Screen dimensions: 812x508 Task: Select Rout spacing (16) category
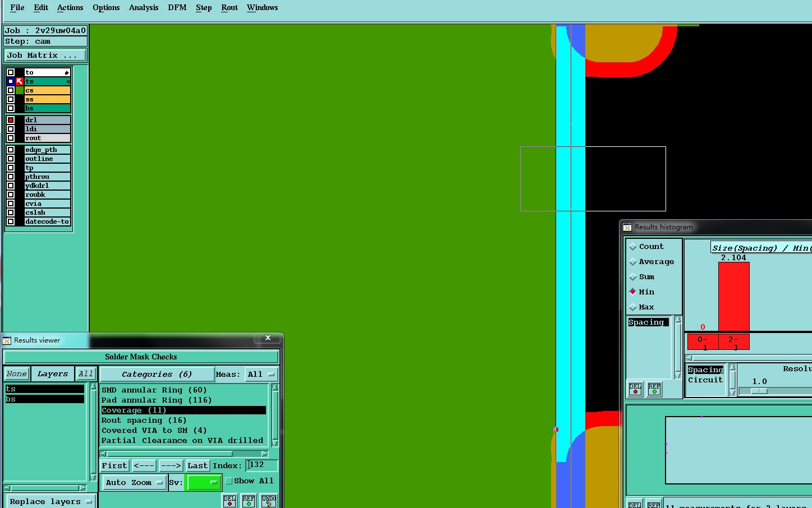click(x=183, y=421)
